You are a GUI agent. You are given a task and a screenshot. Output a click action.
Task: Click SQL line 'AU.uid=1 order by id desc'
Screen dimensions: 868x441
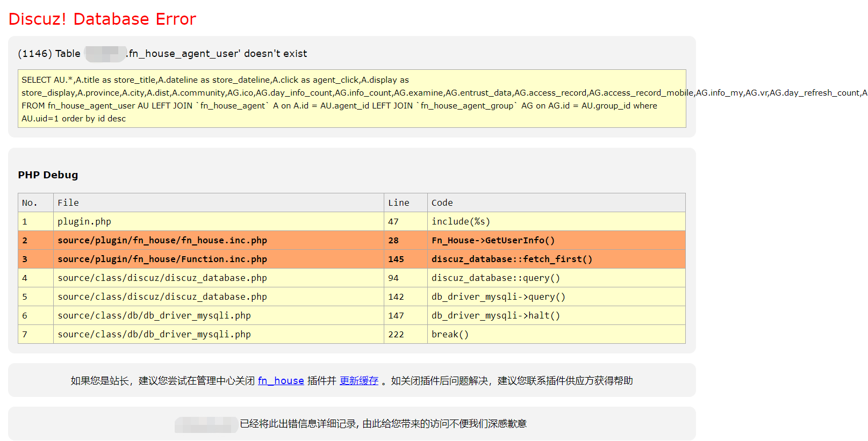74,119
